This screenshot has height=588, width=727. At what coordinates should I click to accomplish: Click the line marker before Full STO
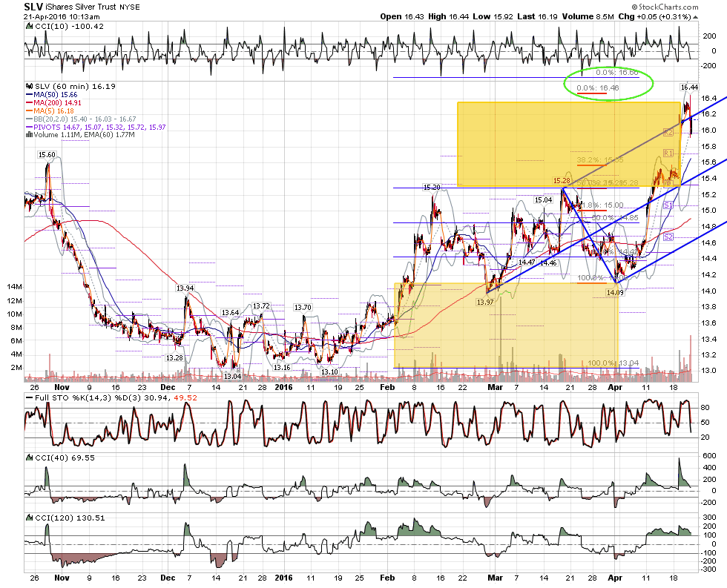click(x=29, y=397)
